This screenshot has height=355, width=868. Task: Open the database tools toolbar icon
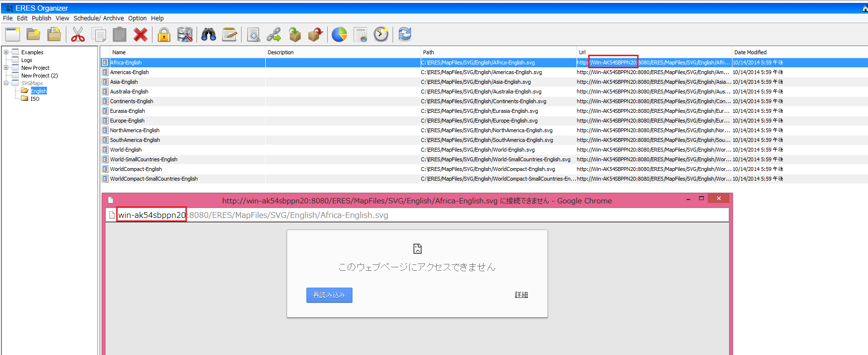point(185,34)
